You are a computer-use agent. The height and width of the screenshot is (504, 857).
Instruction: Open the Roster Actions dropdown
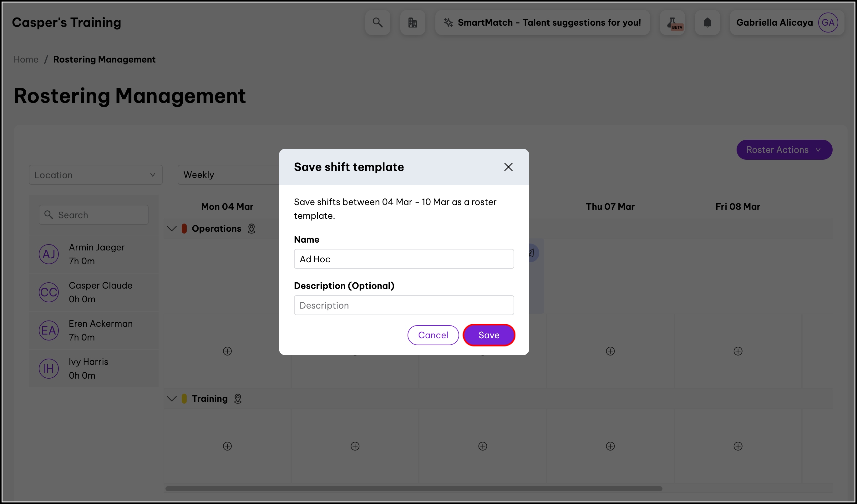[x=784, y=149]
